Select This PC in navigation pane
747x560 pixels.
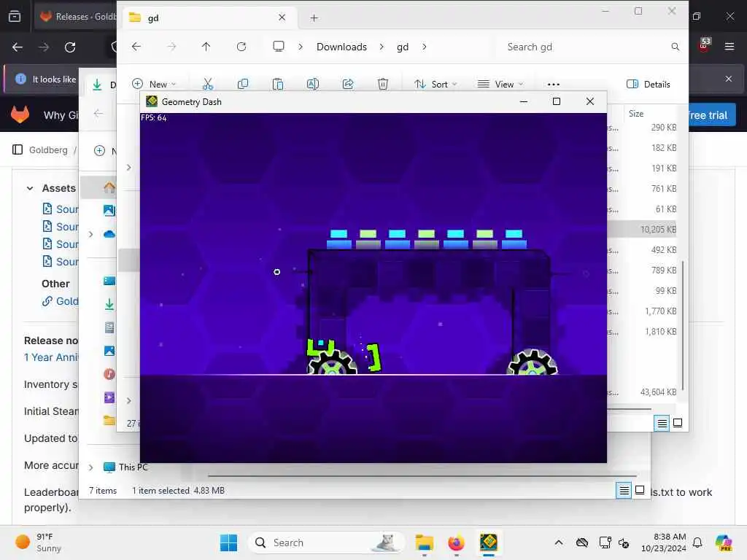coord(126,467)
